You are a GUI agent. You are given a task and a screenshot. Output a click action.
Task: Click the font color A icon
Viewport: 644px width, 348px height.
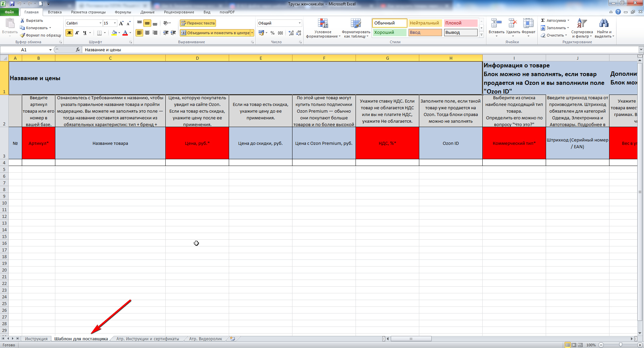[125, 33]
